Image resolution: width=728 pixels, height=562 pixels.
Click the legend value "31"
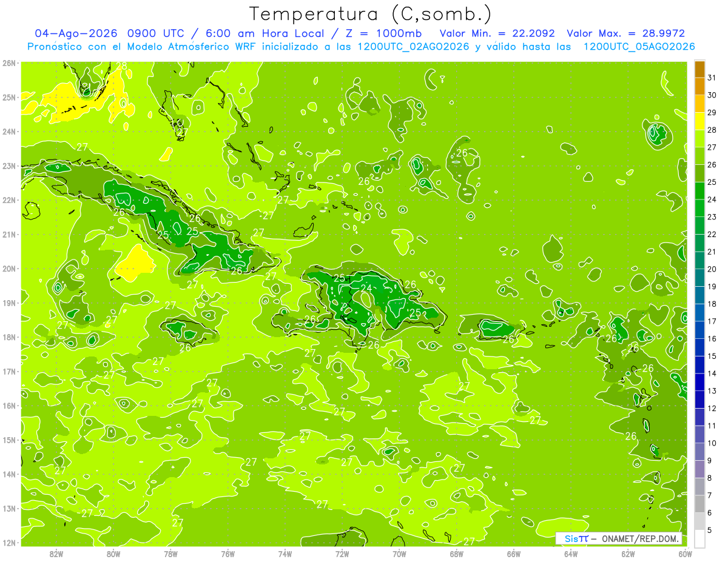tap(712, 78)
